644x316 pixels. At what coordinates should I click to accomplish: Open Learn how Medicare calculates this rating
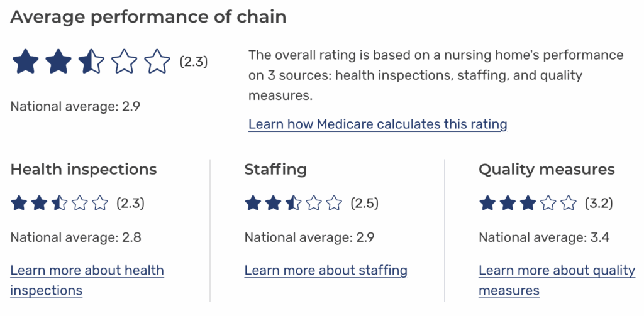[x=377, y=124]
